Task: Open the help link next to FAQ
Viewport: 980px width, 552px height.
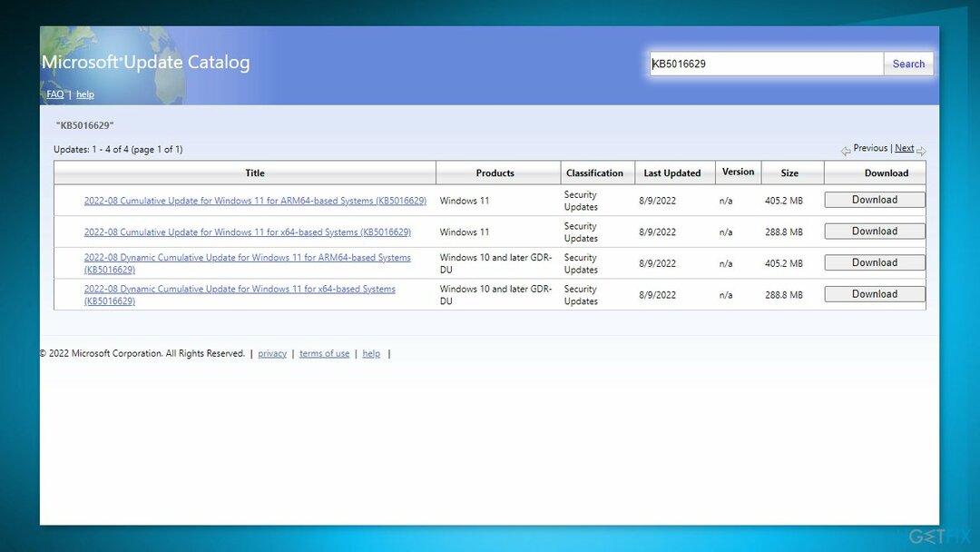Action: click(84, 94)
